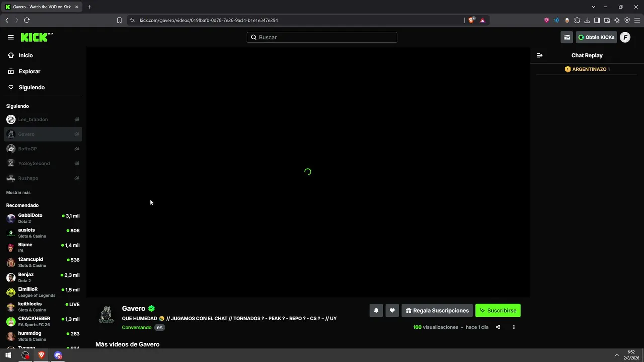Open the profile avatar menu

tap(625, 37)
